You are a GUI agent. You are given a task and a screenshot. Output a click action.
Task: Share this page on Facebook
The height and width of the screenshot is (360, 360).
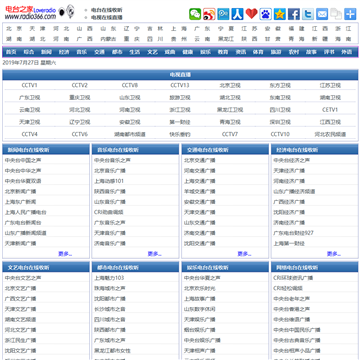(x=294, y=14)
